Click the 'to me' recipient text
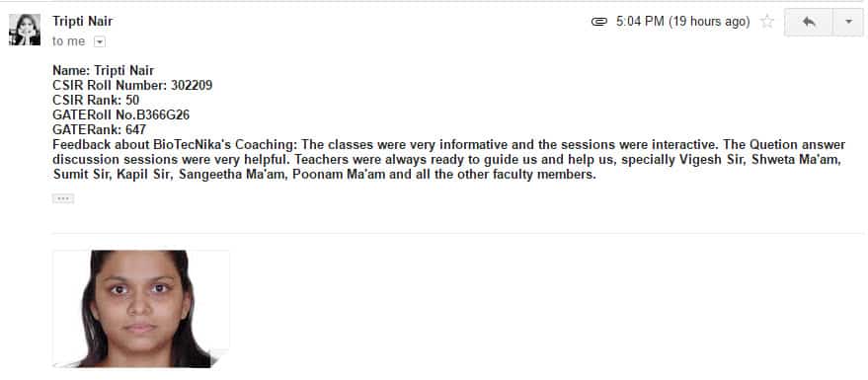This screenshot has height=380, width=868. (x=69, y=41)
